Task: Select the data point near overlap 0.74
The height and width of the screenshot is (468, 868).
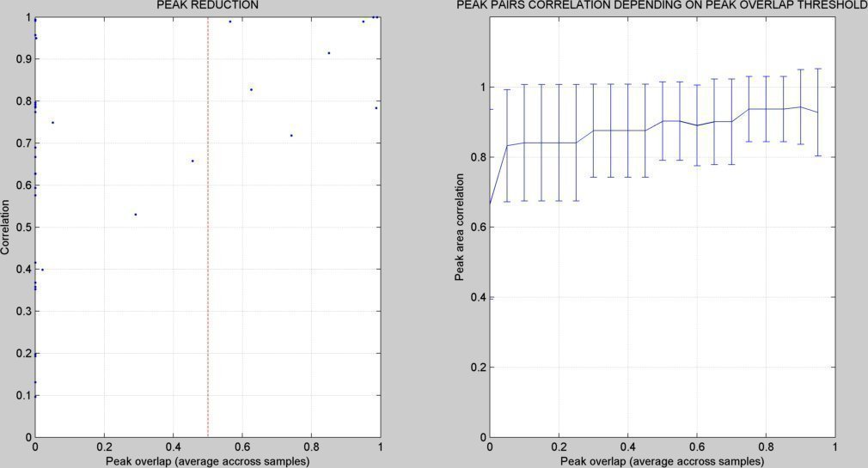Action: tap(291, 136)
